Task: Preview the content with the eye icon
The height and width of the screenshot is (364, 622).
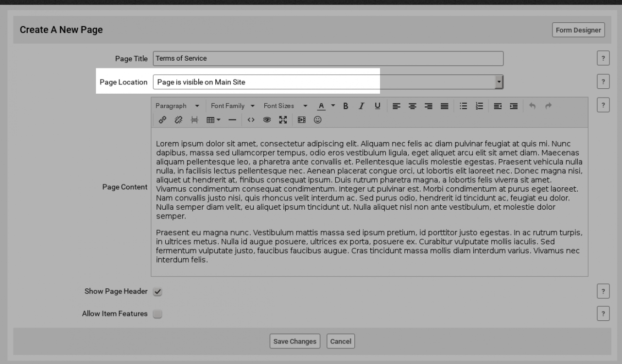Action: click(x=267, y=119)
